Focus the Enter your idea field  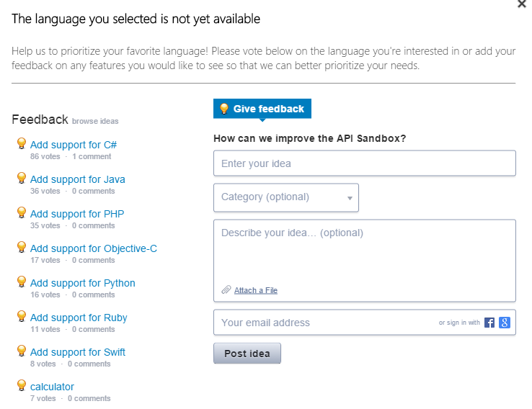[365, 163]
